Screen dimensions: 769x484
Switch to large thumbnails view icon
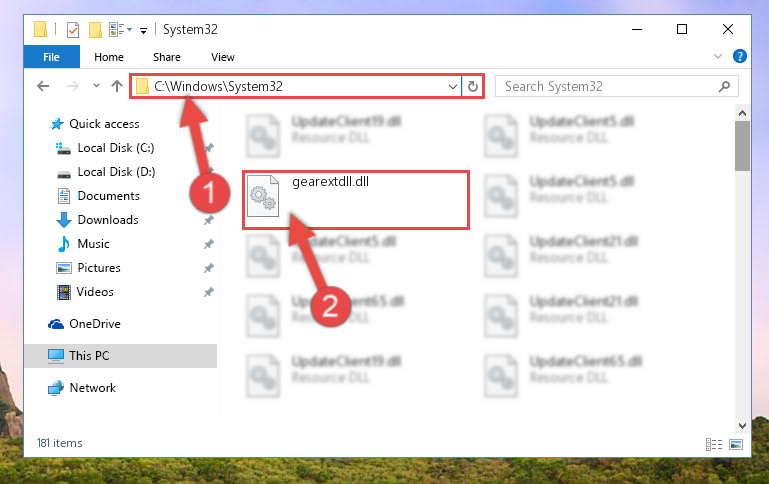(x=736, y=444)
